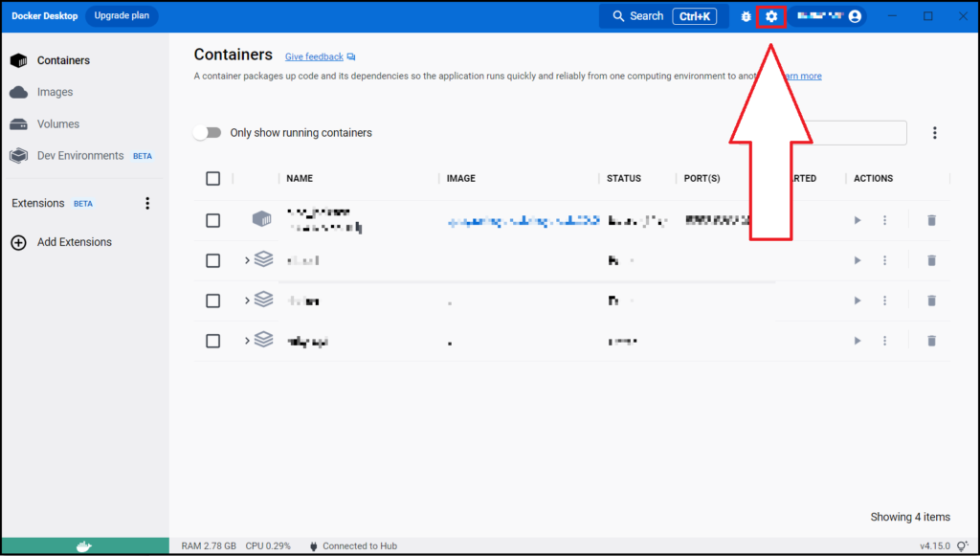Click the Upgrade plan button
The width and height of the screenshot is (980, 556).
click(x=121, y=15)
